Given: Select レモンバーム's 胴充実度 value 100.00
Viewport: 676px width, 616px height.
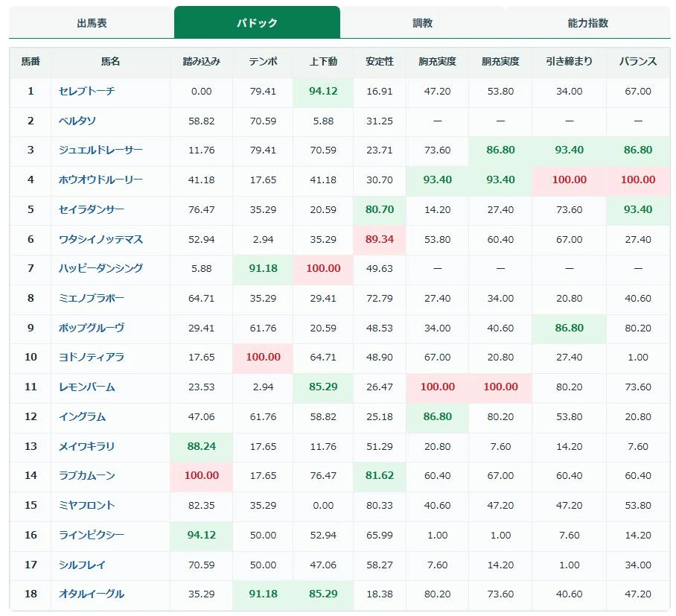Looking at the screenshot, I should click(500, 387).
